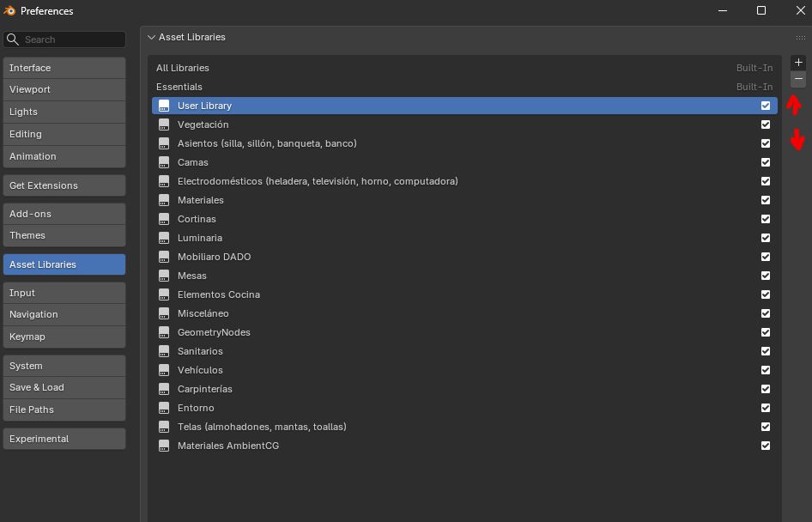Uncheck the Electrodomésticos library checkbox
Screen dimensions: 812x522
tap(766, 181)
